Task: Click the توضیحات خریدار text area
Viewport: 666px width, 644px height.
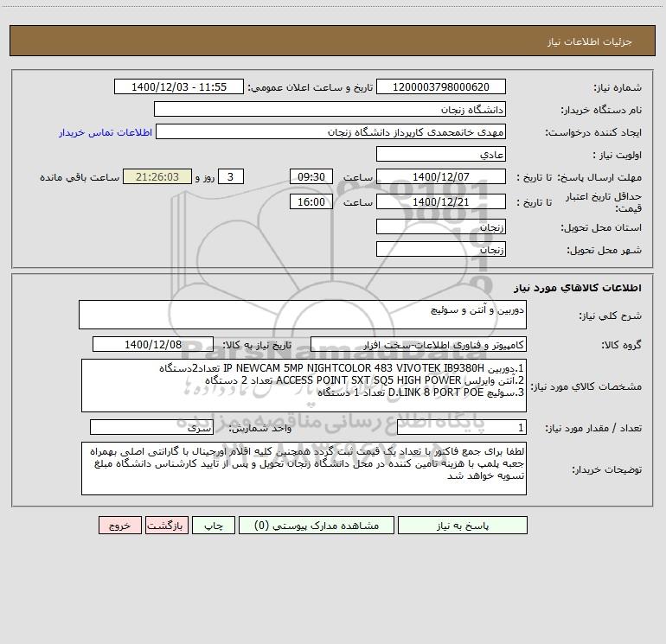Action: (304, 469)
